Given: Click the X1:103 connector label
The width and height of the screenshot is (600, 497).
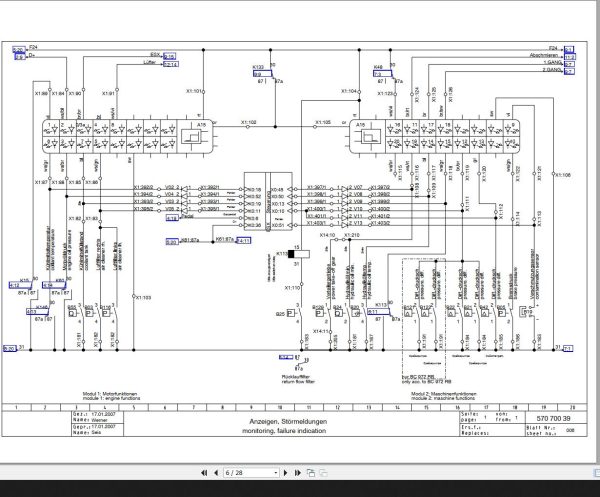Looking at the screenshot, I should [143, 297].
